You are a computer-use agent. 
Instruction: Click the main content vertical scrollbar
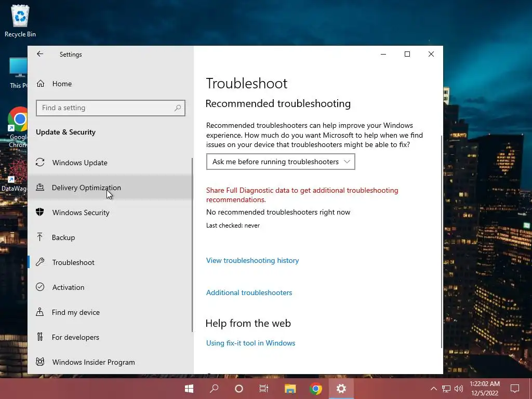tap(442, 241)
